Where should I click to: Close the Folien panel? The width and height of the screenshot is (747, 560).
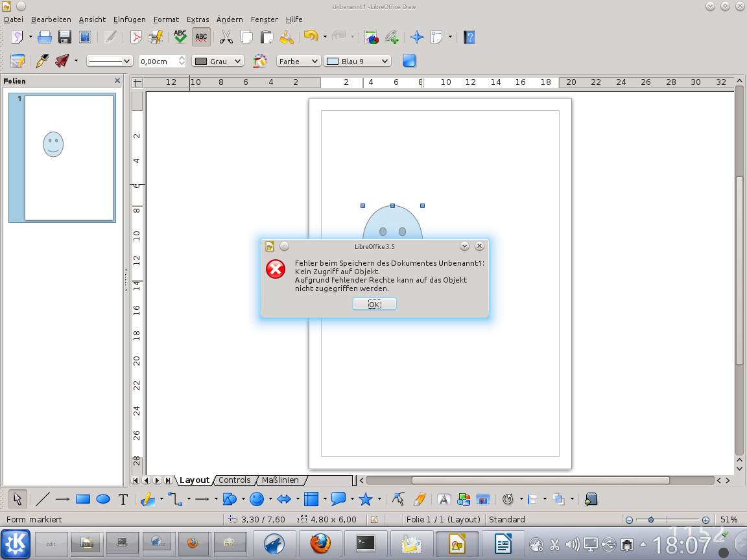point(117,81)
